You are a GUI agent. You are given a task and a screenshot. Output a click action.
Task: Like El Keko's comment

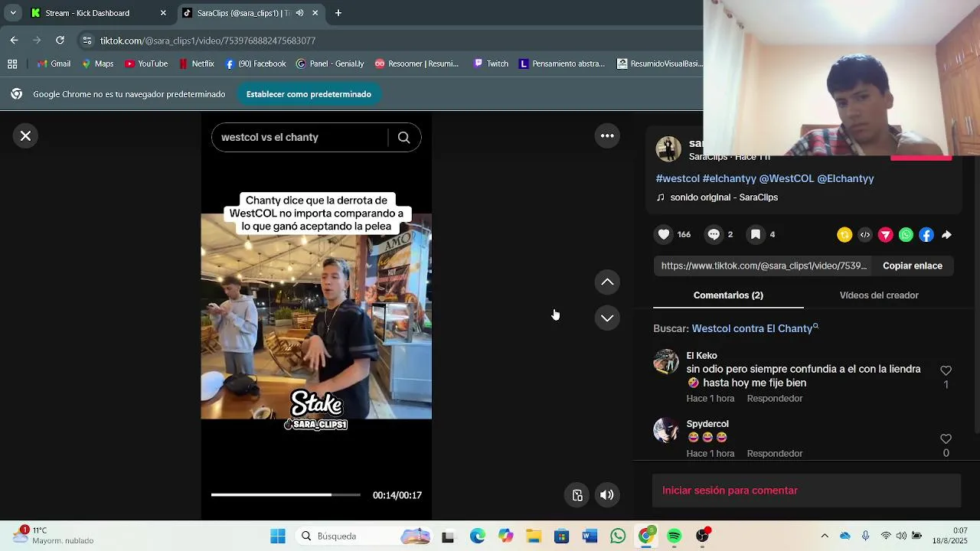point(946,370)
